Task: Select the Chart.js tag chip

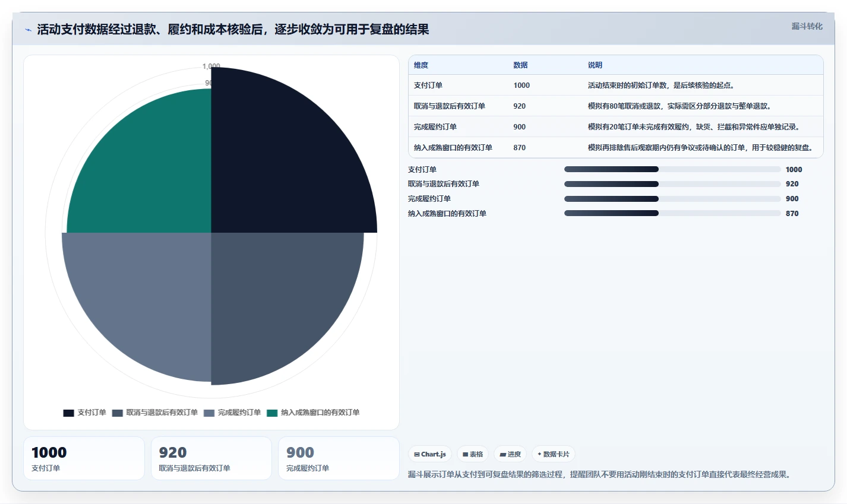Action: pos(430,454)
